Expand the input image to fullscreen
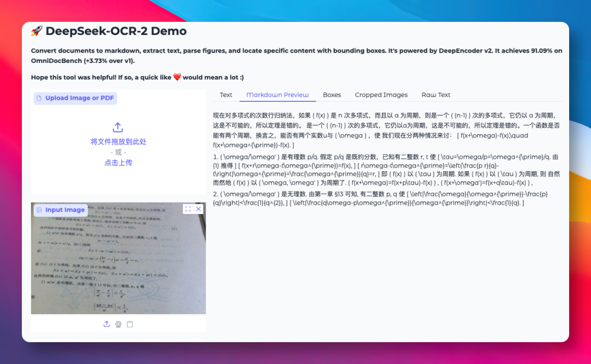This screenshot has width=591, height=364. (x=188, y=209)
